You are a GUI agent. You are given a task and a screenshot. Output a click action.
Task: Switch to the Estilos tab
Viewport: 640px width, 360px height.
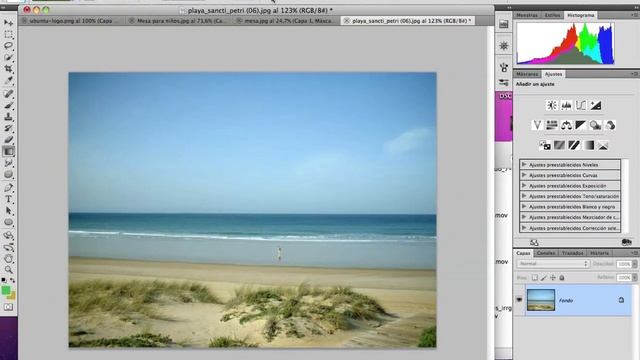[552, 15]
